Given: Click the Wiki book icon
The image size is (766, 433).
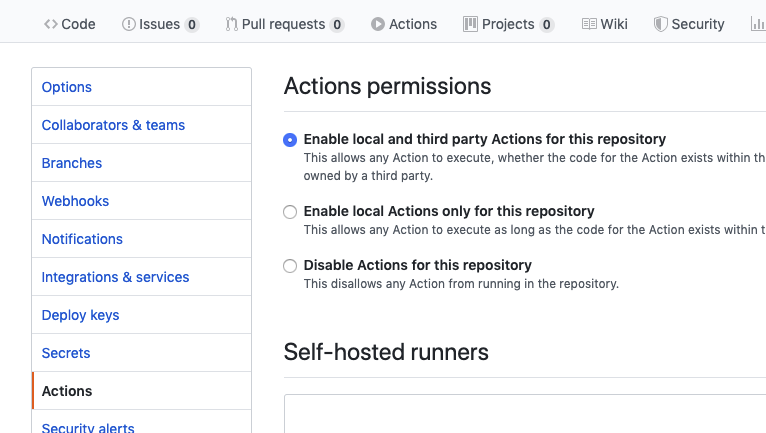Looking at the screenshot, I should [589, 24].
